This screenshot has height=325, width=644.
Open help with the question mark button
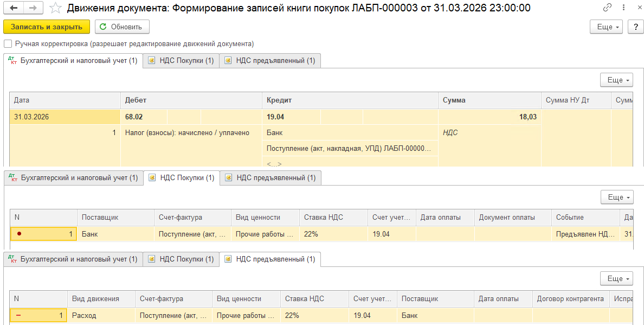[635, 27]
